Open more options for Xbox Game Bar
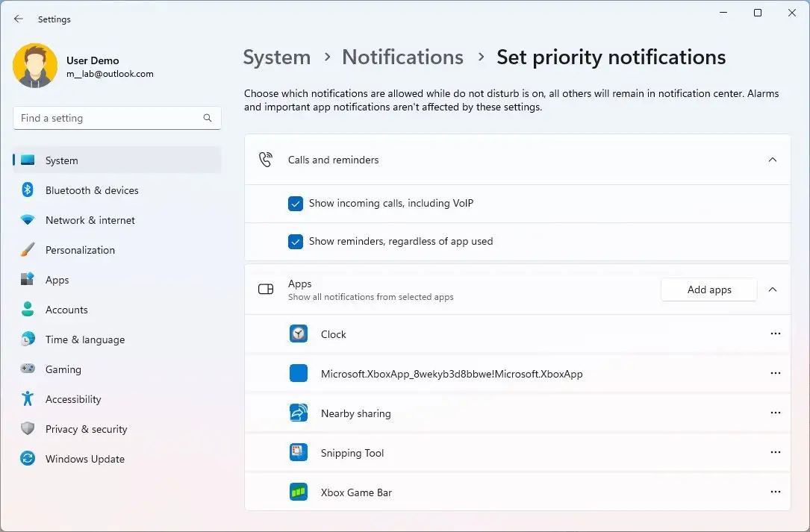The image size is (810, 532). tap(775, 492)
